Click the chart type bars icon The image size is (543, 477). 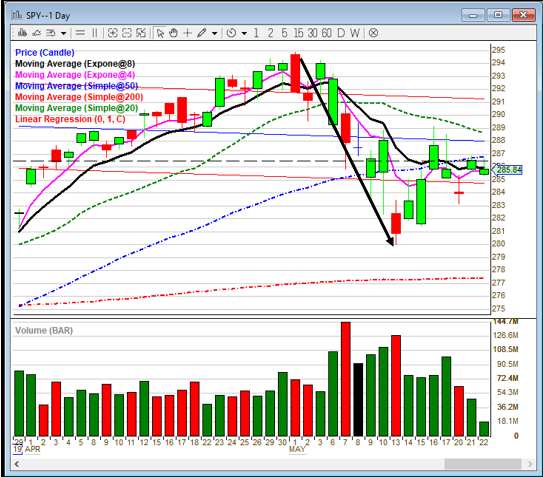coord(23,33)
